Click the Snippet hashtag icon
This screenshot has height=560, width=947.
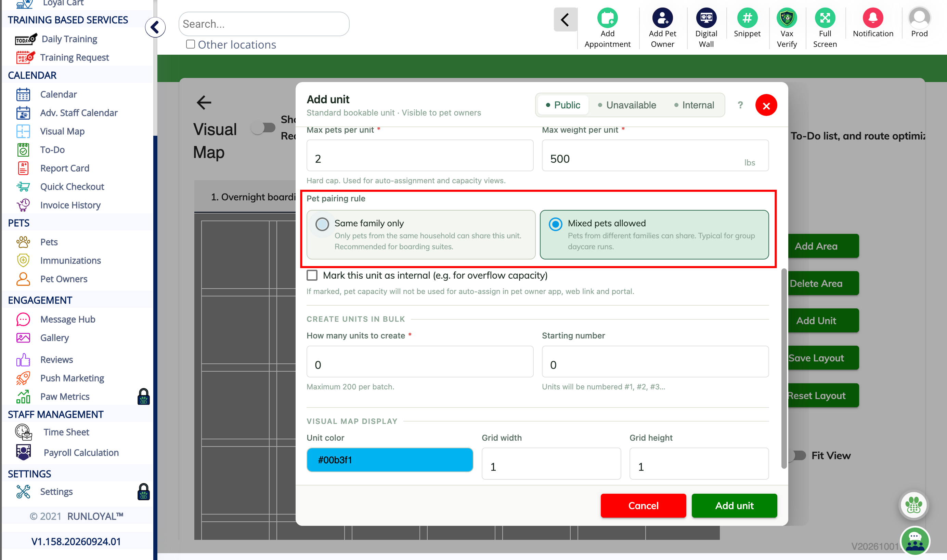coord(747,18)
